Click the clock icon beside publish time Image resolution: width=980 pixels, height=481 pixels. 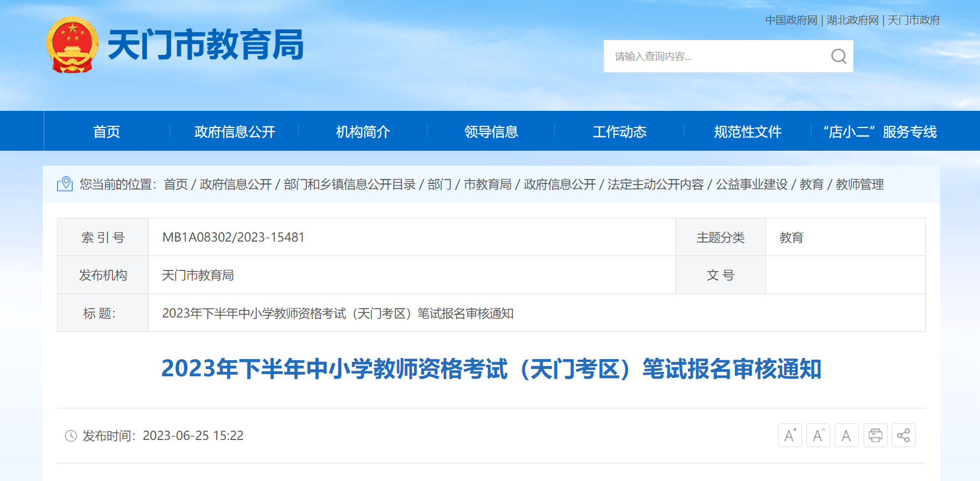tap(71, 436)
